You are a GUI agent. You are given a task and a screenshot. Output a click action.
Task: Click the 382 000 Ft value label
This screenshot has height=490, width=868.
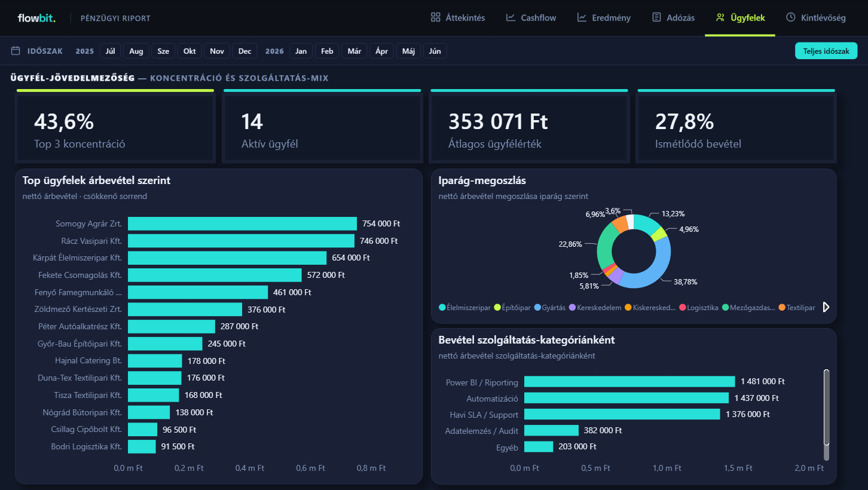603,430
